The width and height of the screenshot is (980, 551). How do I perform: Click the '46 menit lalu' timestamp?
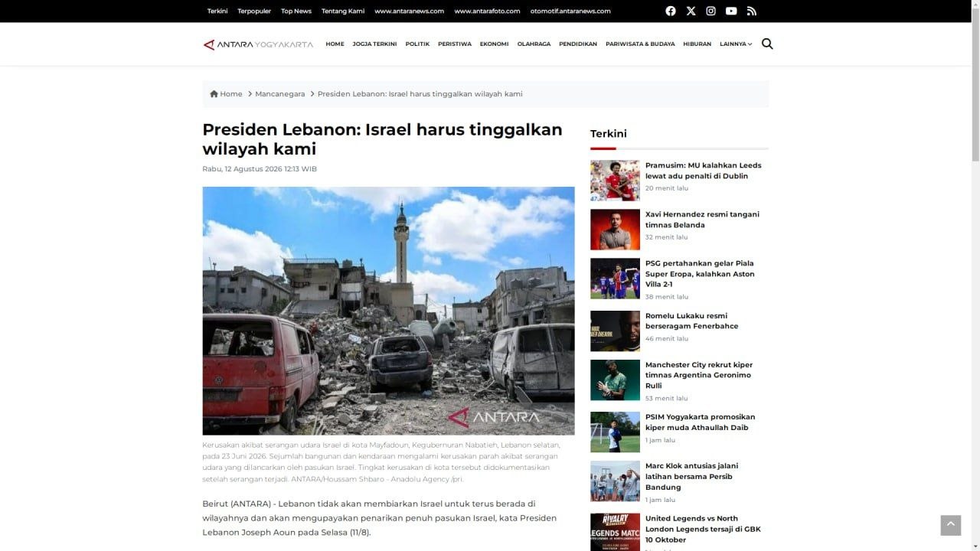pos(667,338)
